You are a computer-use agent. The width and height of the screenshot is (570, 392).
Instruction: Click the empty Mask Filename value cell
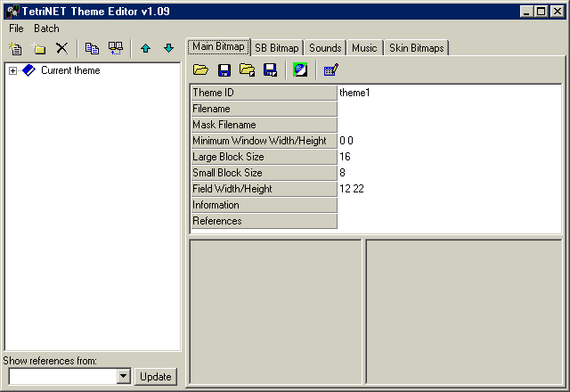click(449, 125)
